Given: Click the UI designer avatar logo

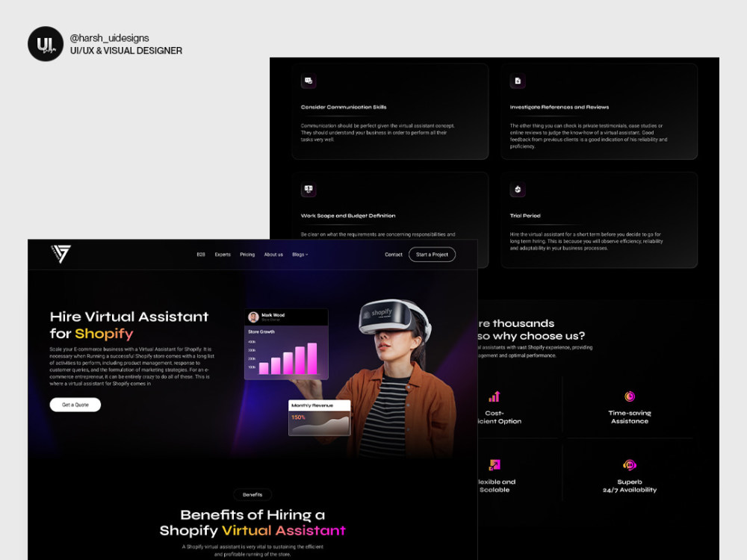Looking at the screenshot, I should tap(46, 44).
